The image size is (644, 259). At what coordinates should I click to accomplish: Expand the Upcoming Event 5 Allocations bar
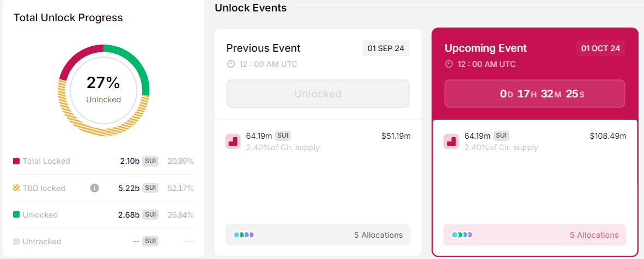534,235
